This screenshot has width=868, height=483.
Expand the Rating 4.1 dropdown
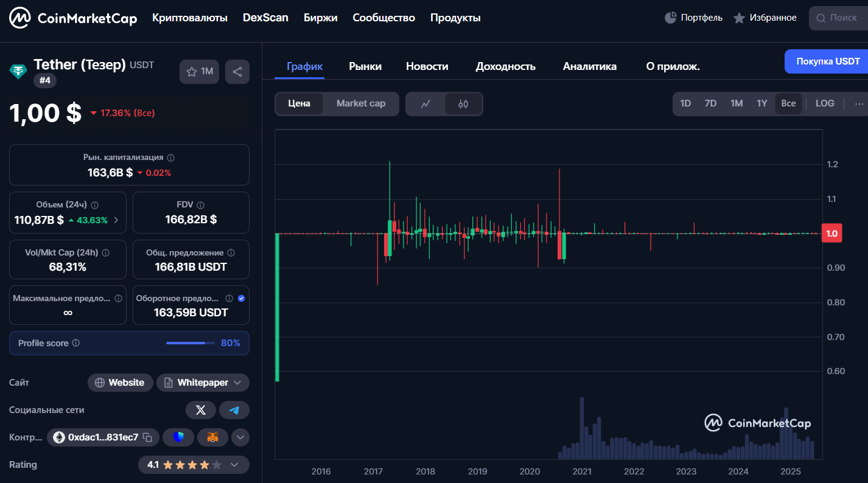click(194, 465)
